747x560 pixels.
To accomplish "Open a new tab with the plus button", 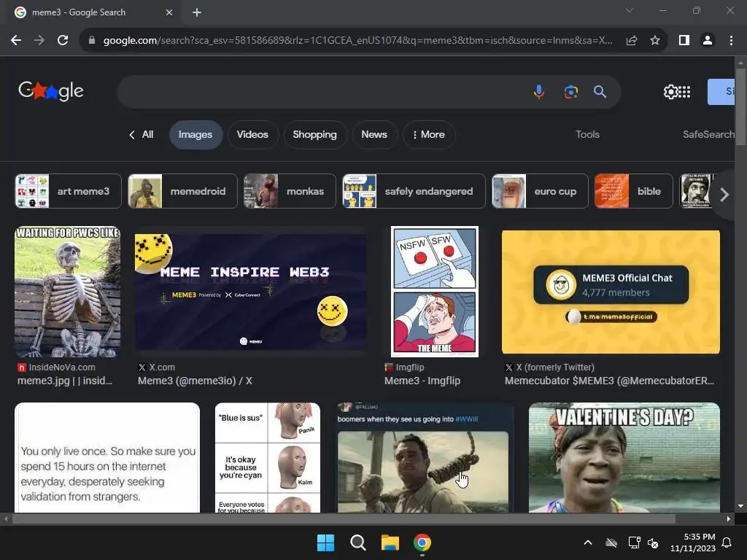I will point(197,12).
